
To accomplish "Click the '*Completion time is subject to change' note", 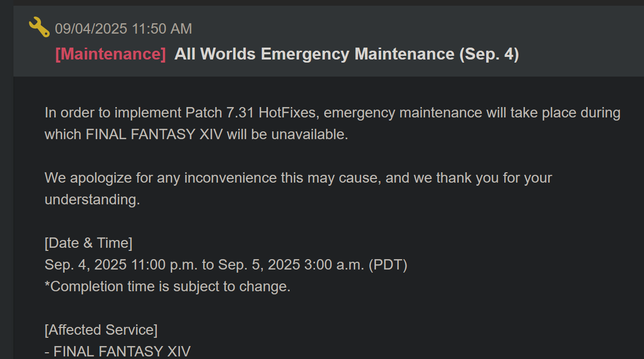I will pyautogui.click(x=168, y=287).
